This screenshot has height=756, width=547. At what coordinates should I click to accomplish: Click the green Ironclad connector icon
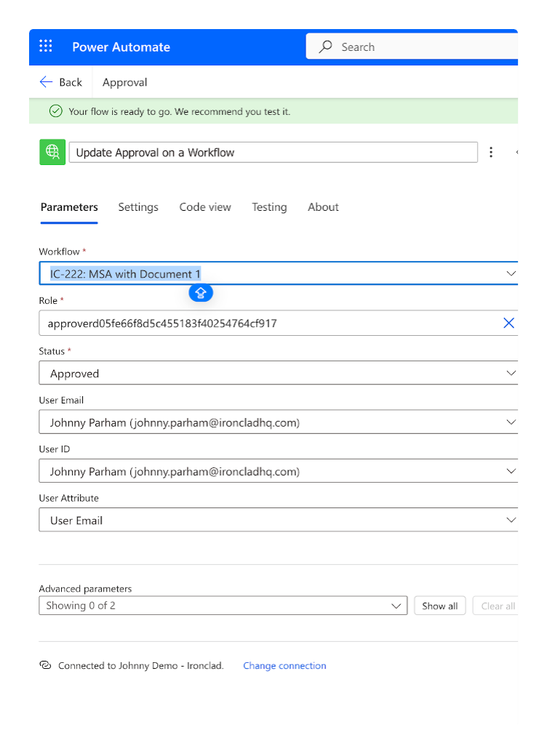coord(52,153)
